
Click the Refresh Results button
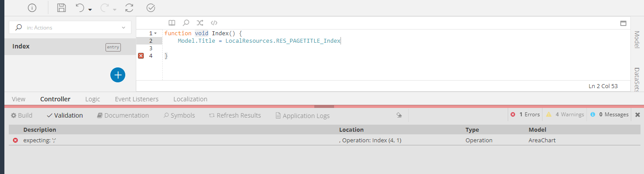tap(235, 115)
